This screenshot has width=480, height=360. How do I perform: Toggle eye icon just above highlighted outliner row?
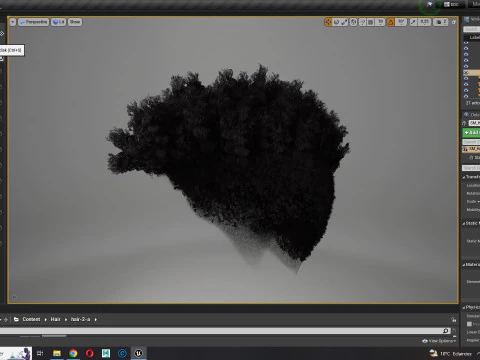[466, 66]
